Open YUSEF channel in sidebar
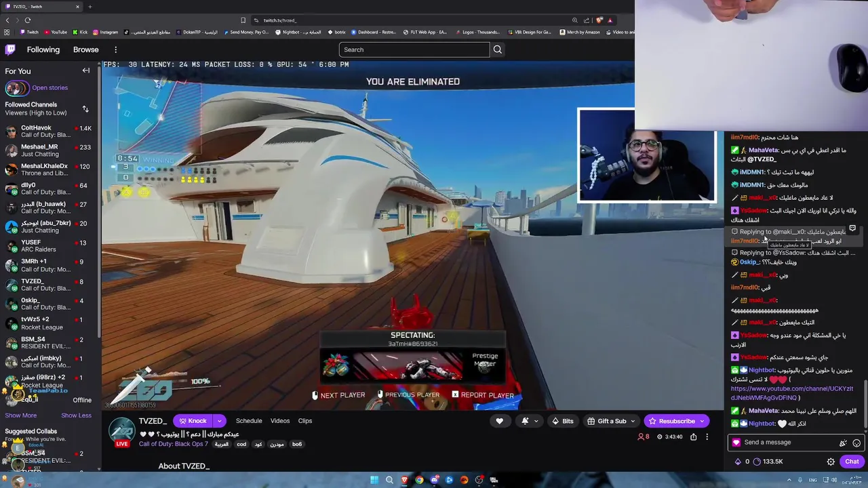 tap(49, 246)
